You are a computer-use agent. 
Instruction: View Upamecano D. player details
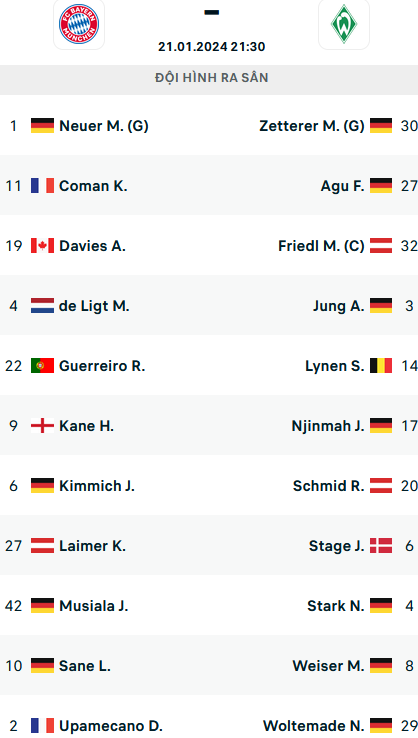pyautogui.click(x=111, y=726)
